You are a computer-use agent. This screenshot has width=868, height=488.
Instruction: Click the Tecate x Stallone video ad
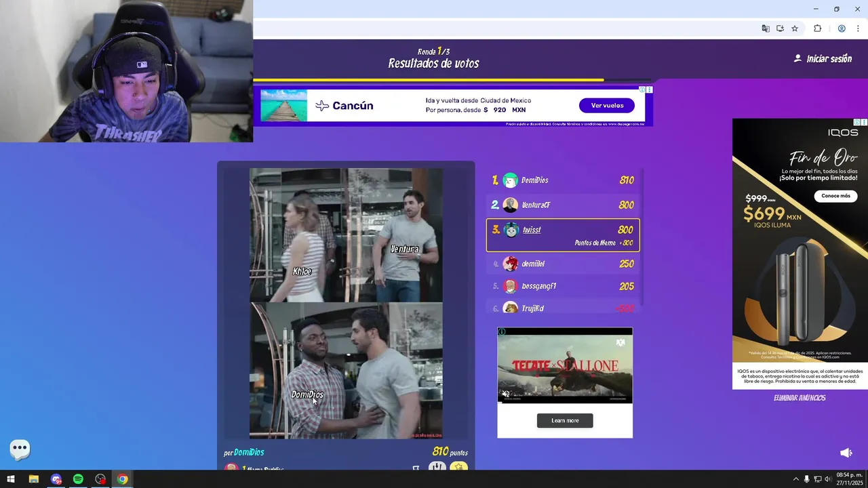565,365
